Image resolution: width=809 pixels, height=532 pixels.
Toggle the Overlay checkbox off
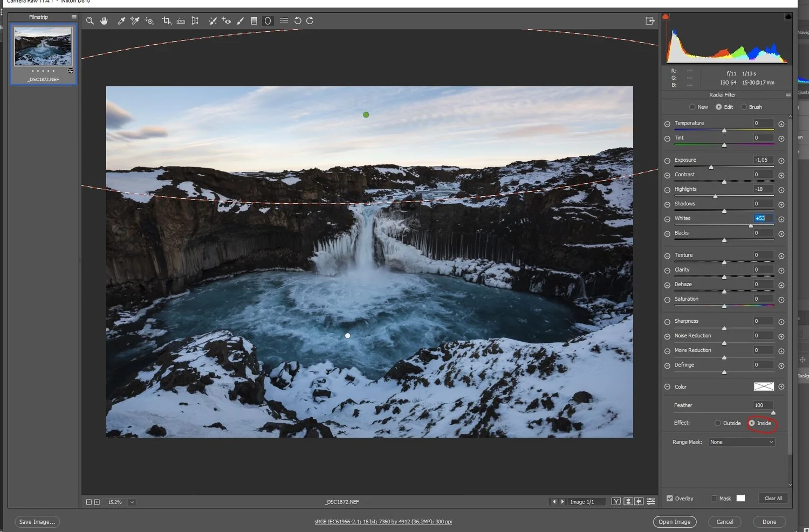click(x=669, y=498)
